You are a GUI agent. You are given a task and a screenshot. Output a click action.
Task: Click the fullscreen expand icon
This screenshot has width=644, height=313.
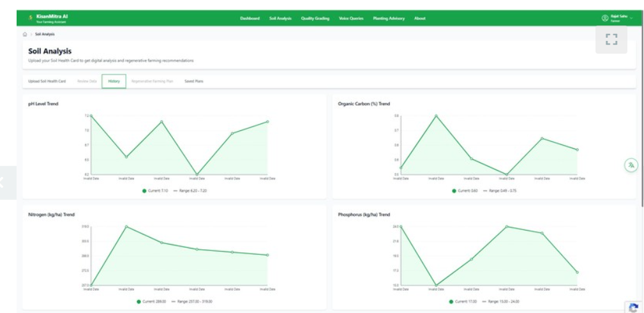click(x=611, y=40)
